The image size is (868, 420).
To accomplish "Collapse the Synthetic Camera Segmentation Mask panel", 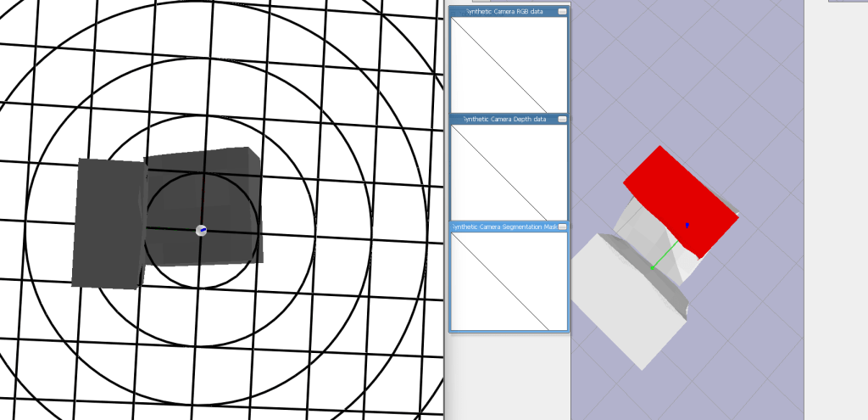I will coord(562,227).
